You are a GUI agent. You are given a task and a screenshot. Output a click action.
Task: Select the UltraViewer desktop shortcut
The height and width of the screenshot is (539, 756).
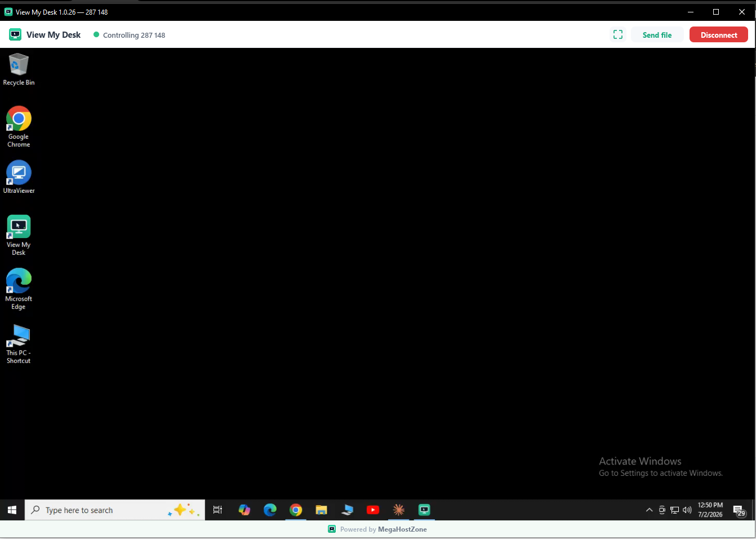(x=19, y=177)
